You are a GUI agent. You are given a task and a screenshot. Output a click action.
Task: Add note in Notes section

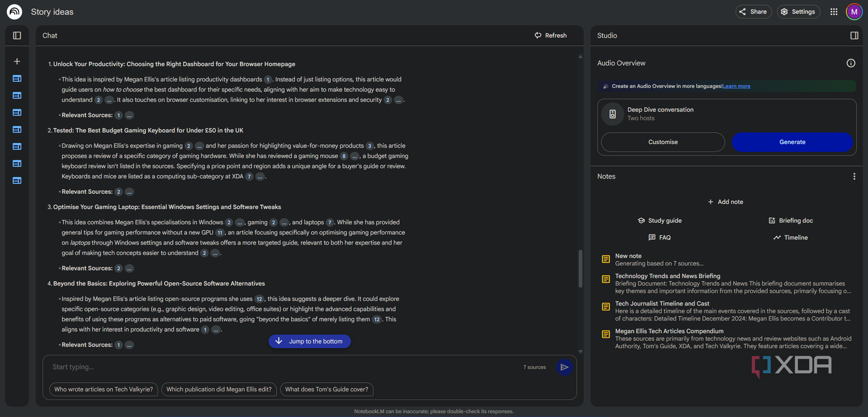tap(726, 202)
